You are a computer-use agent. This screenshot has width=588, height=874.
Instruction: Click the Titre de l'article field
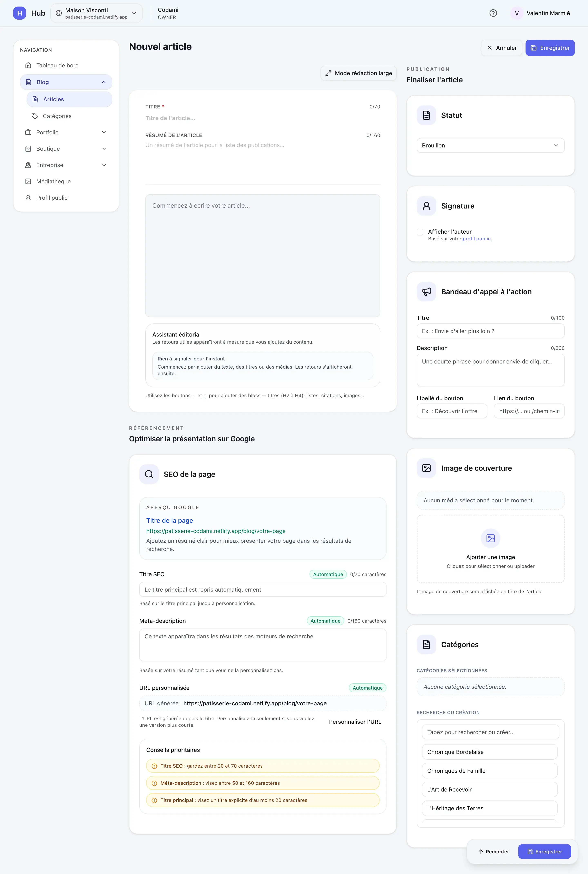click(x=263, y=118)
